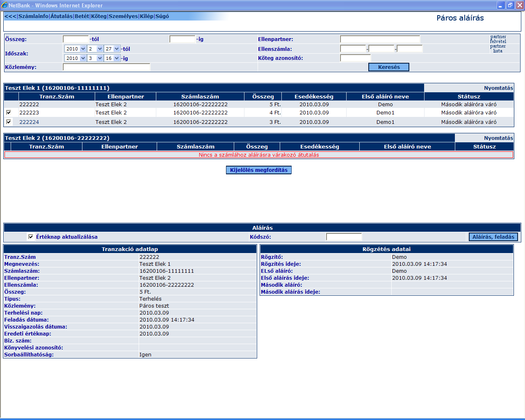Open the partner lista link

coord(498,48)
